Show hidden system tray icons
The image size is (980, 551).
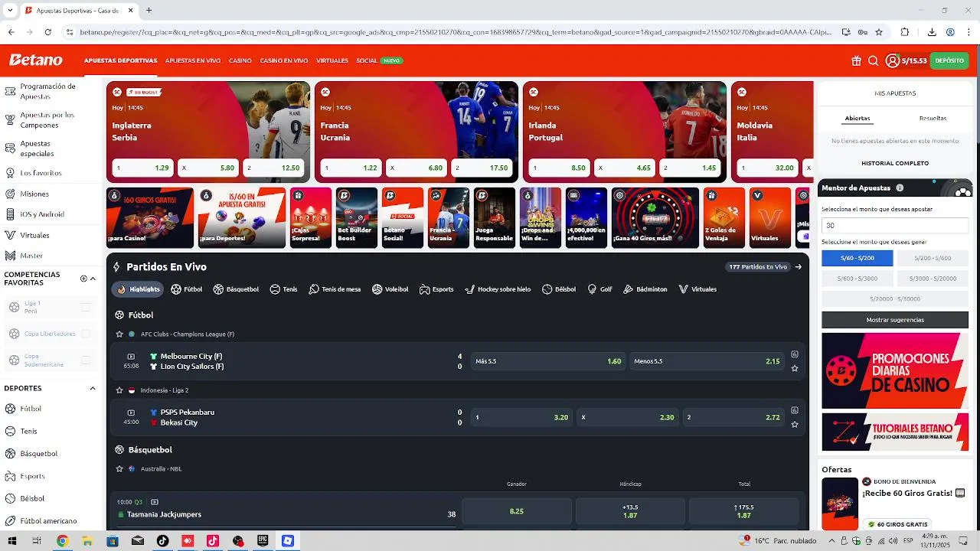point(831,540)
